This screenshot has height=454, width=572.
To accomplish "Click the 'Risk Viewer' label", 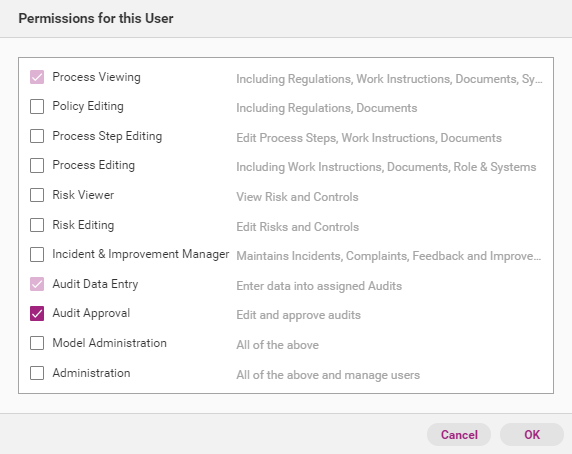I will pyautogui.click(x=83, y=195).
